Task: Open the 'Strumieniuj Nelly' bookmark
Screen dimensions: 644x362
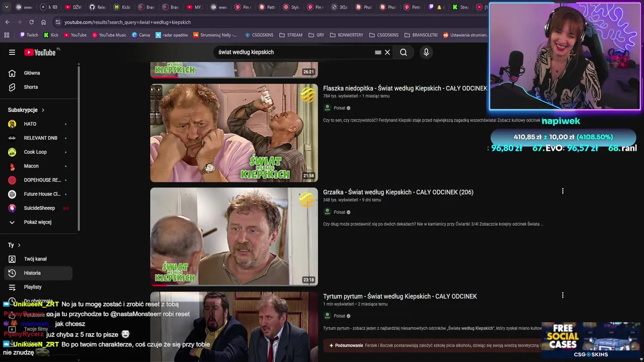Action: 215,35
